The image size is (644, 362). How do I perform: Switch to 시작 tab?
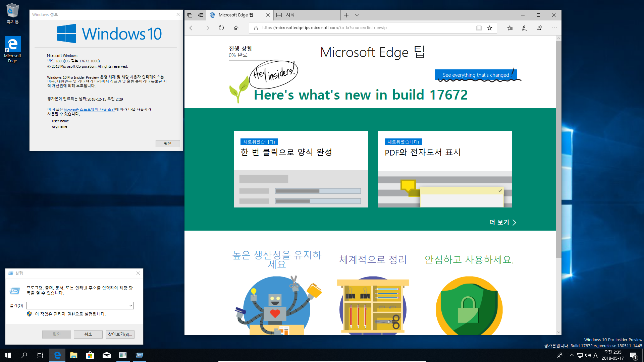[x=307, y=15]
